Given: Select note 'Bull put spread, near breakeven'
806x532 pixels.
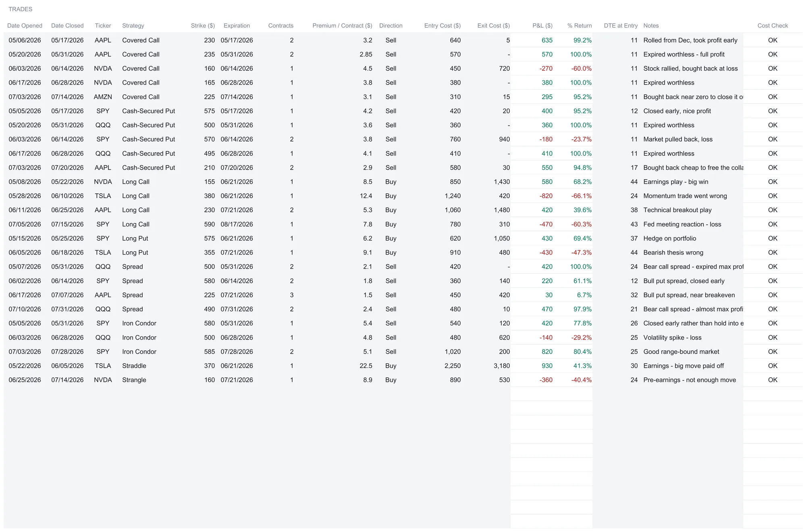Looking at the screenshot, I should point(689,295).
